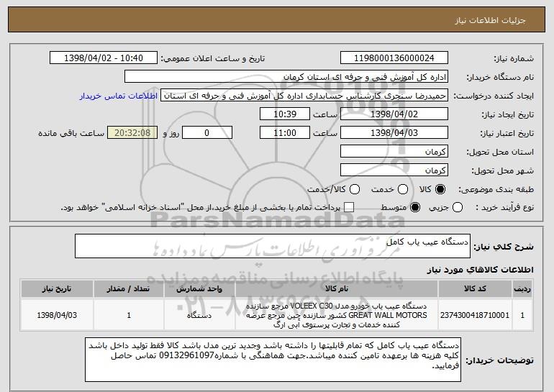Screen dimensions: 554x392
Task: Click the VOLEEX C30 product name cell
Action: (x=337, y=315)
